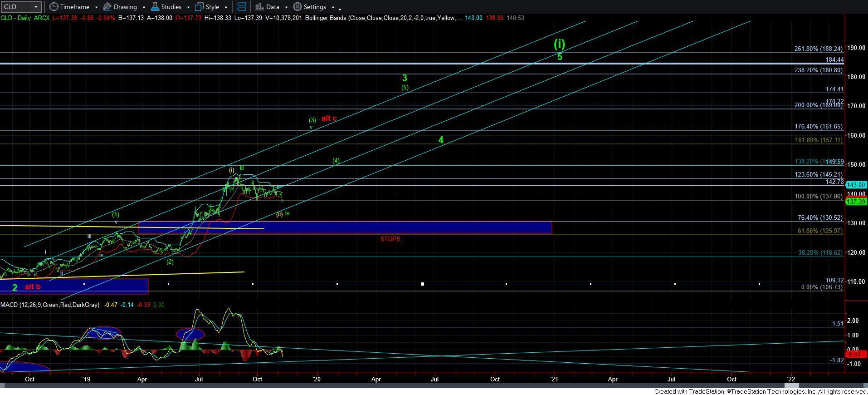This screenshot has width=868, height=395.
Task: Click the chart linking icon
Action: 242,7
